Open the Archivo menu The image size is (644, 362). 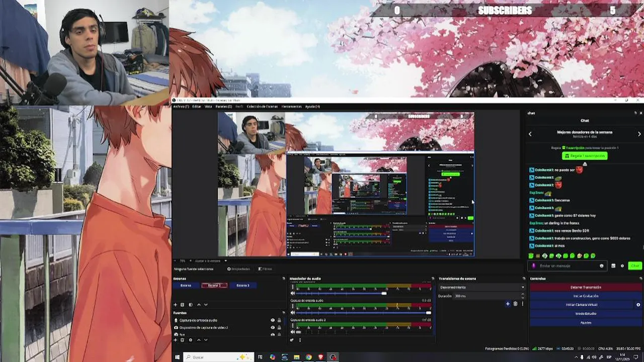click(x=181, y=107)
